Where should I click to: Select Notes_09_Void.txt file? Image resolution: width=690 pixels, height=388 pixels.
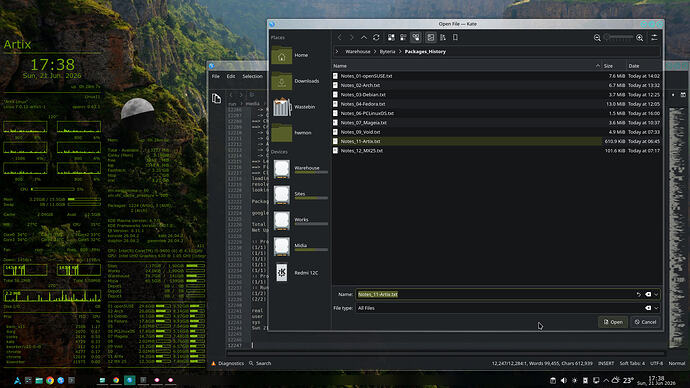click(x=496, y=132)
